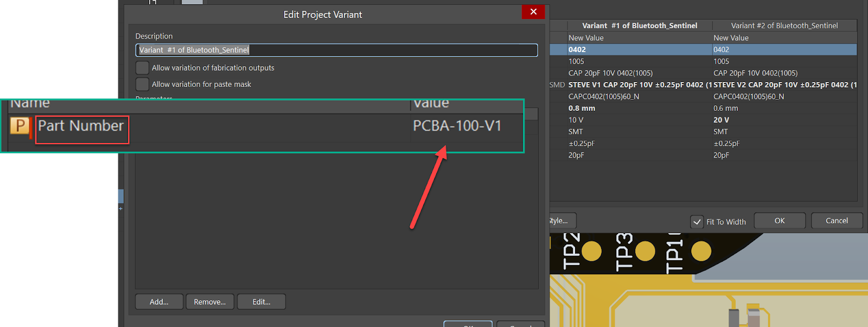
Task: Click the variant Description text field
Action: pyautogui.click(x=336, y=50)
